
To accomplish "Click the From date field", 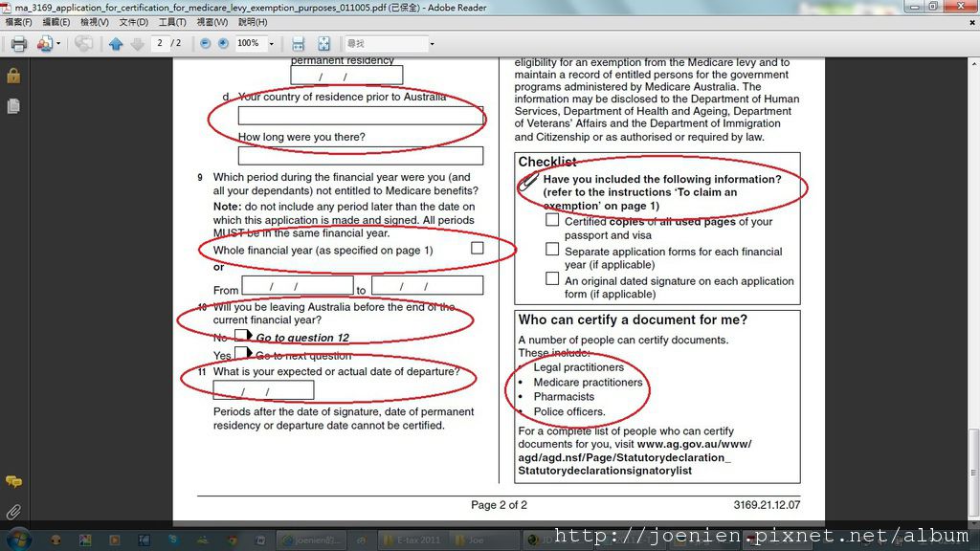I will [298, 285].
